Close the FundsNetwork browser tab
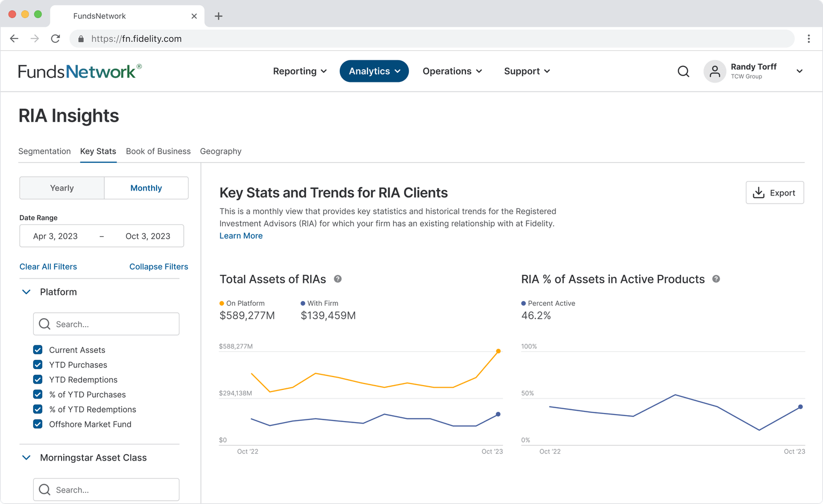The height and width of the screenshot is (504, 823). [x=194, y=16]
